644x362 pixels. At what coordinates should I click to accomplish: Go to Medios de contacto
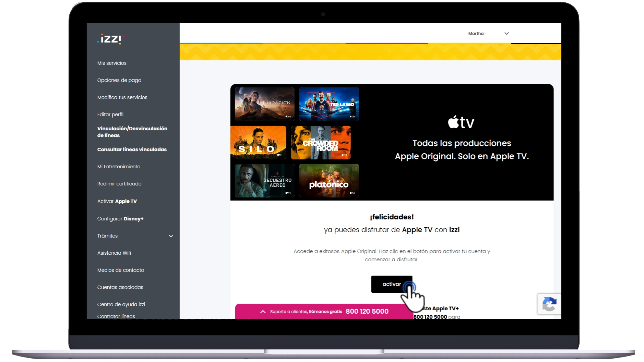pos(120,270)
